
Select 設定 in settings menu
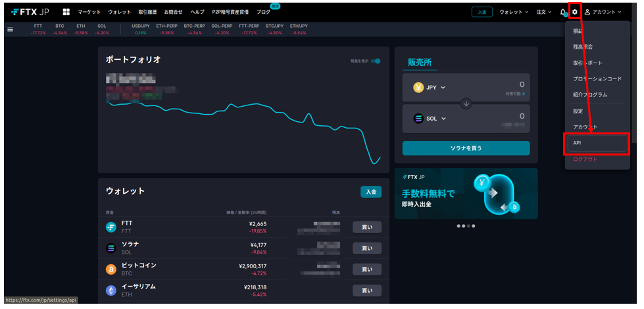coord(578,111)
